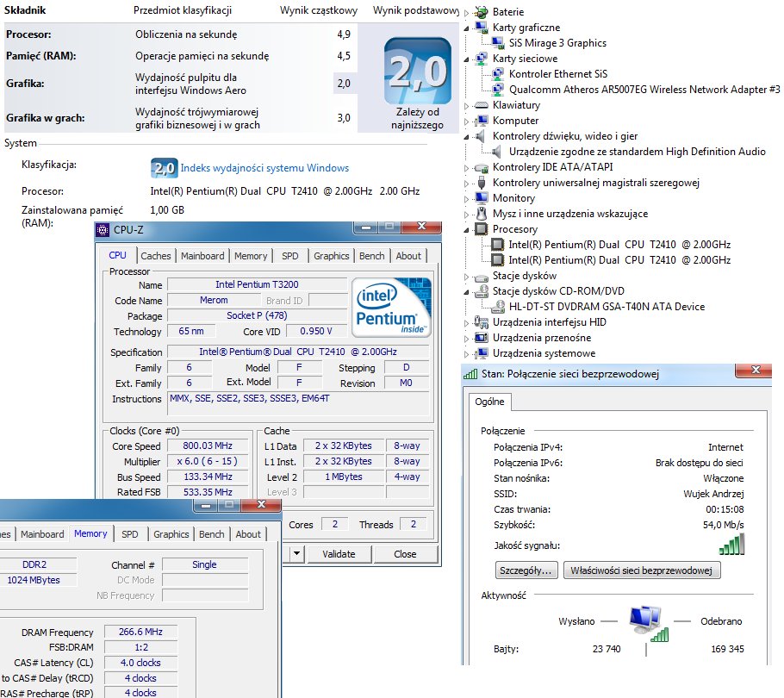Viewport: 784px width, 698px height.
Task: Collapse the Karty sieciowe node
Action: [466, 59]
